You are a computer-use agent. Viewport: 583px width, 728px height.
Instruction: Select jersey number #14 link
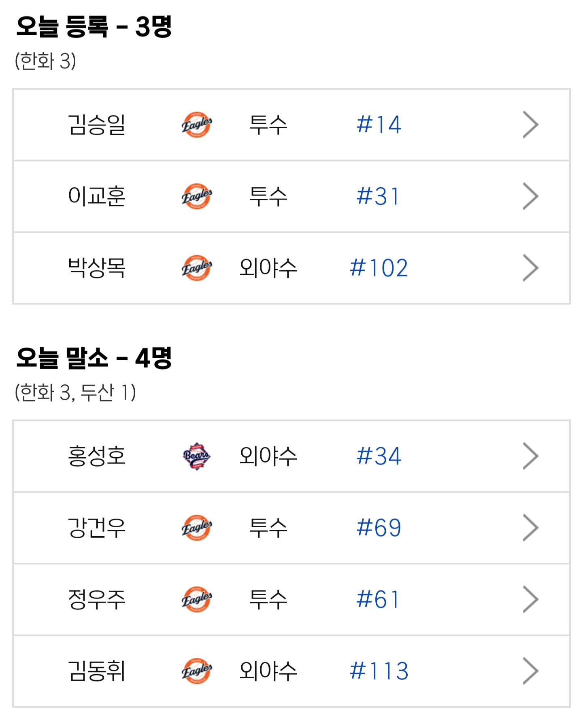tap(379, 125)
